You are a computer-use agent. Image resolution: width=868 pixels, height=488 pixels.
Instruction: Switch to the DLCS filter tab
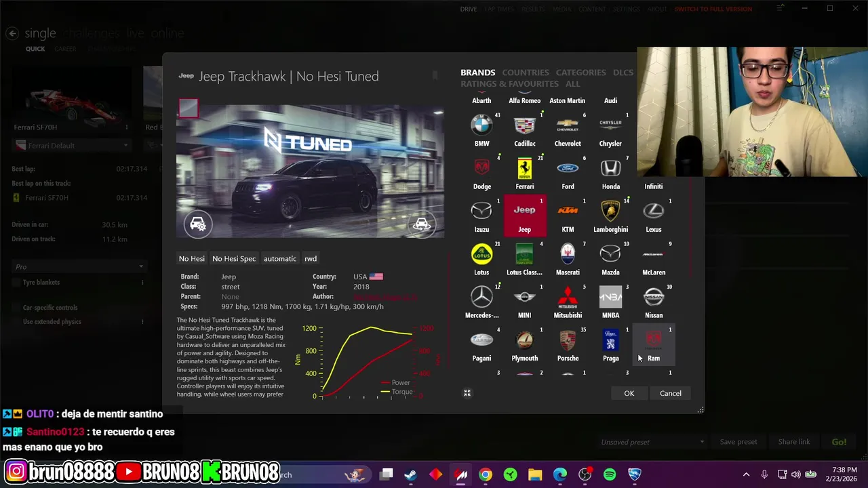coord(623,73)
